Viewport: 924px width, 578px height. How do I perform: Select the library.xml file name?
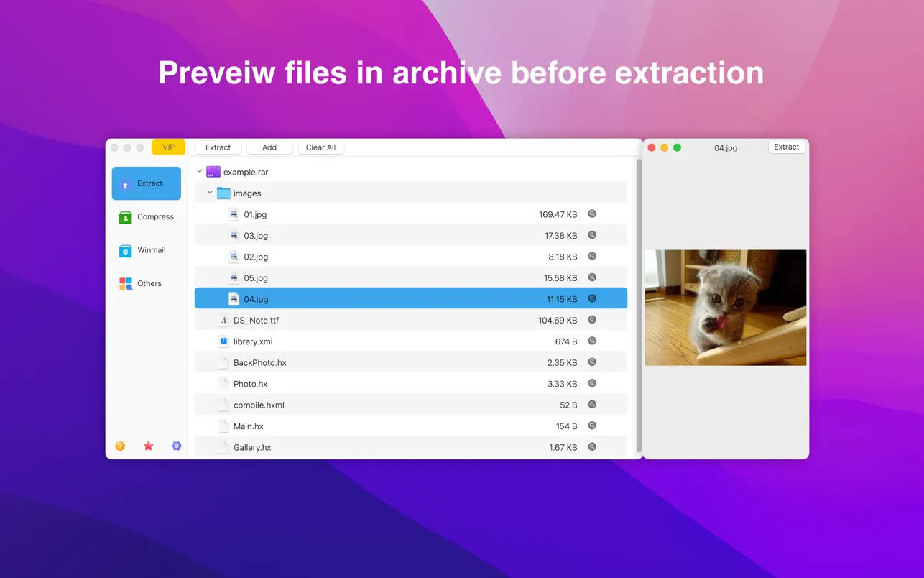point(253,341)
